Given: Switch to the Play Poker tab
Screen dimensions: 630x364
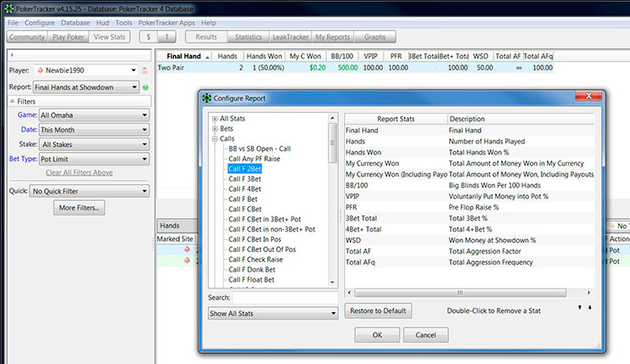Looking at the screenshot, I should coord(68,37).
